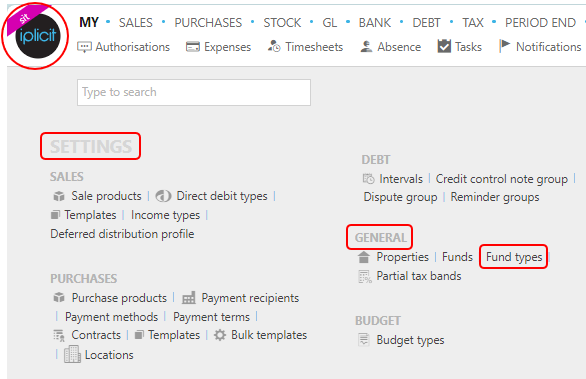The height and width of the screenshot is (379, 586).
Task: Click the Timesheets person-clock icon
Action: (274, 46)
